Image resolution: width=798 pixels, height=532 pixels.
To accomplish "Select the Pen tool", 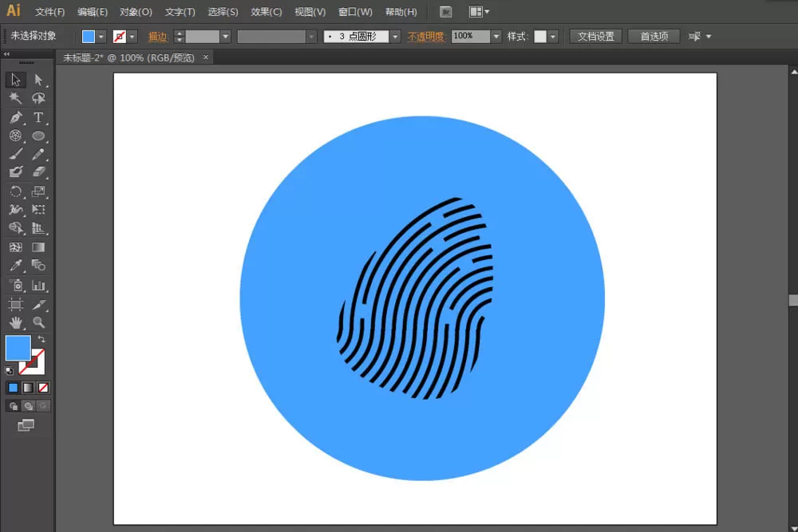I will (x=15, y=117).
